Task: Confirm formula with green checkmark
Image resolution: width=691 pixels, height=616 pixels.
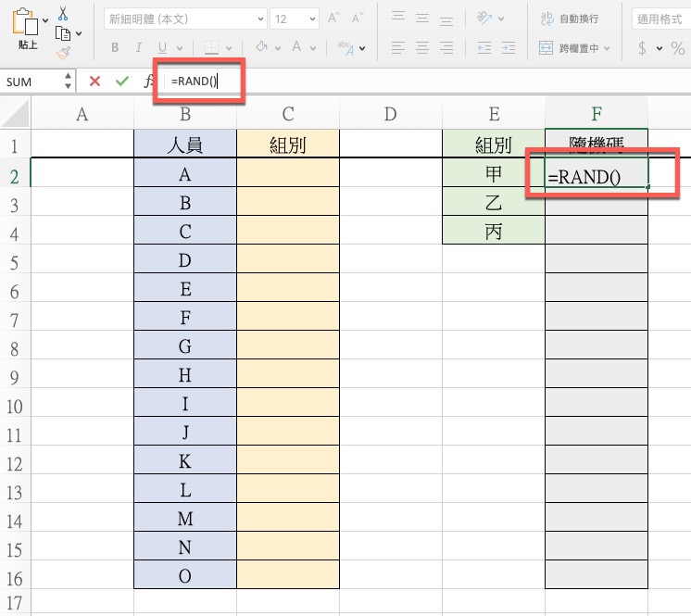Action: (122, 82)
